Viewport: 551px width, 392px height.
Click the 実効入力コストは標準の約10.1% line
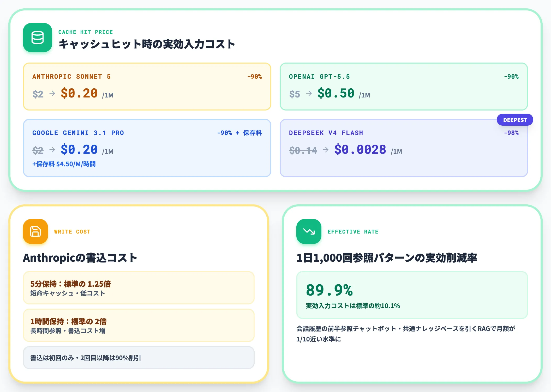[353, 306]
